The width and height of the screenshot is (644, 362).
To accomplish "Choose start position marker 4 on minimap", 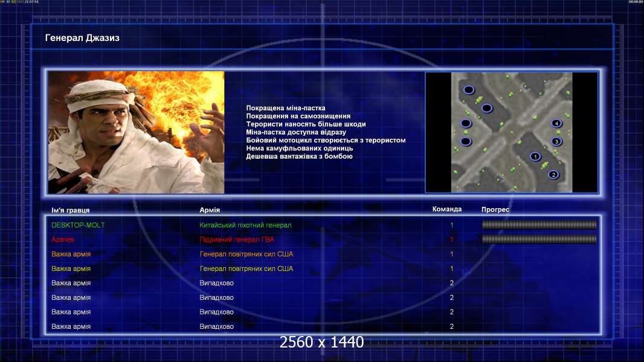I will click(556, 123).
